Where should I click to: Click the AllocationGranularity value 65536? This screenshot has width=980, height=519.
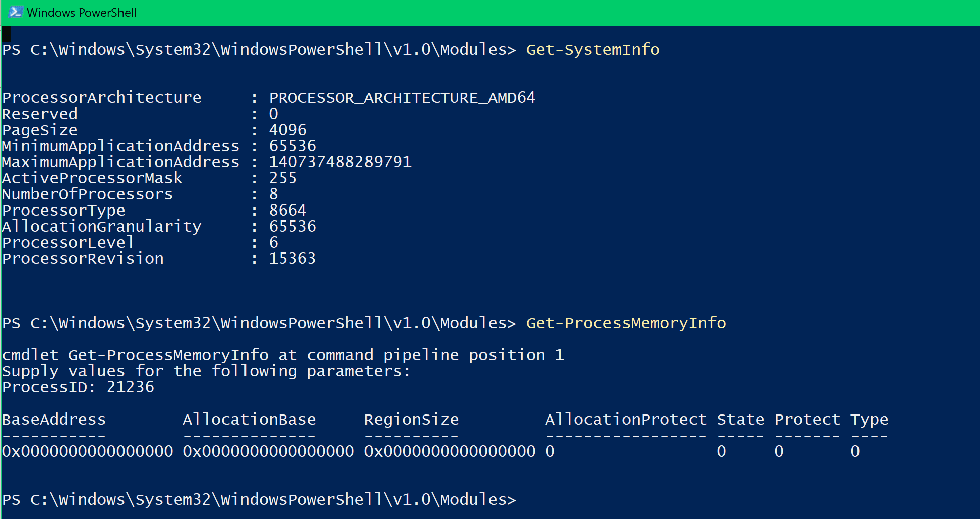(293, 226)
